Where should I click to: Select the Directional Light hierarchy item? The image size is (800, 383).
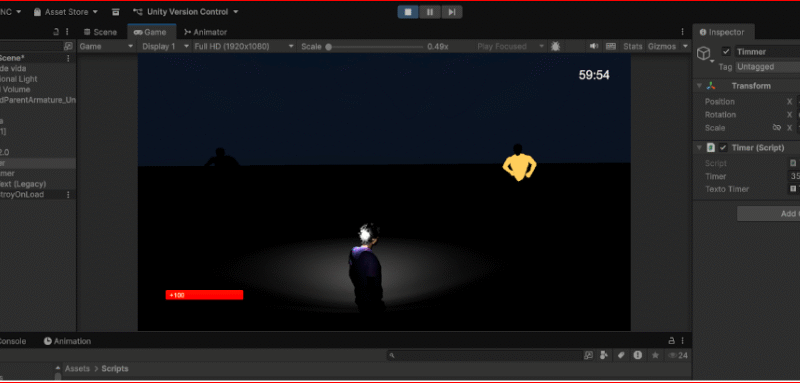coord(38,79)
